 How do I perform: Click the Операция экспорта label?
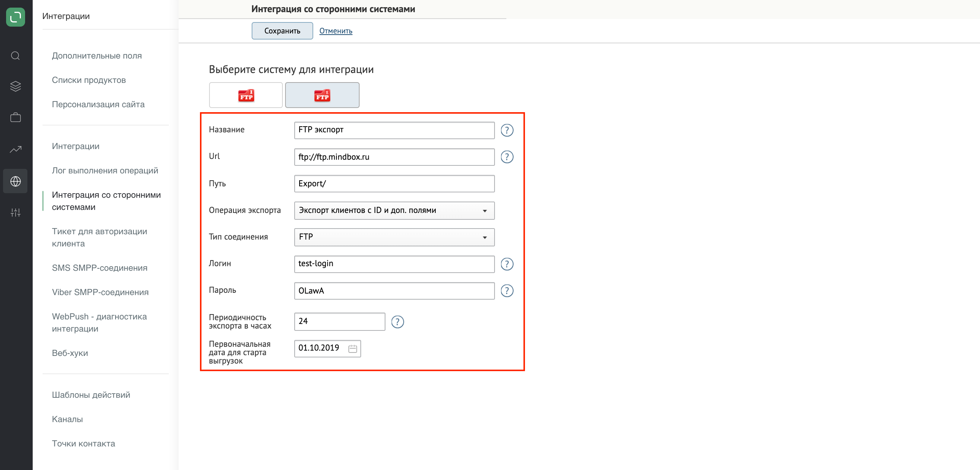(244, 210)
